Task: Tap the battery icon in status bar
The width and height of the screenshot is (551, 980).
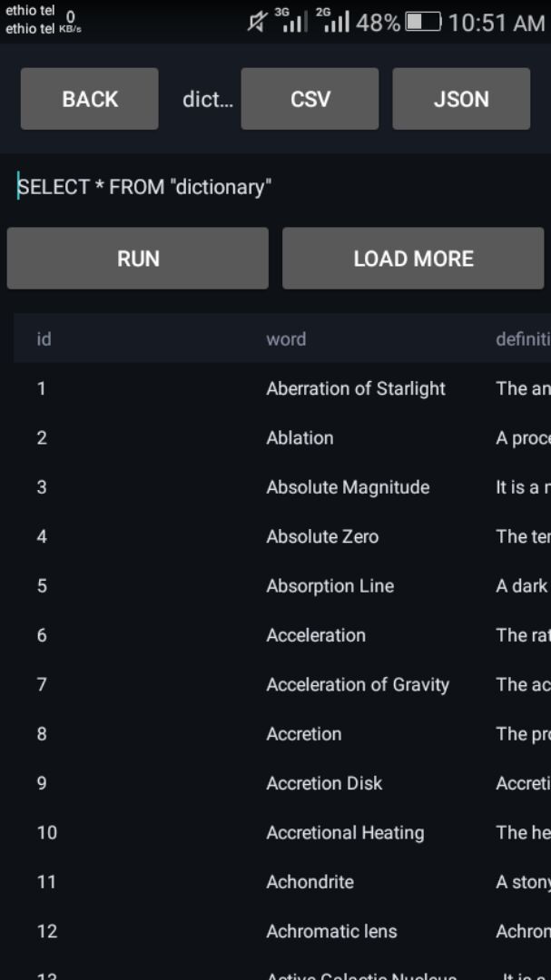Action: coord(423,23)
